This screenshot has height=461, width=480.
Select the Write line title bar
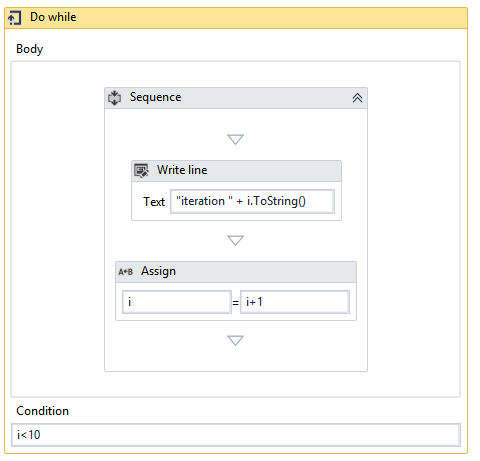pos(236,171)
